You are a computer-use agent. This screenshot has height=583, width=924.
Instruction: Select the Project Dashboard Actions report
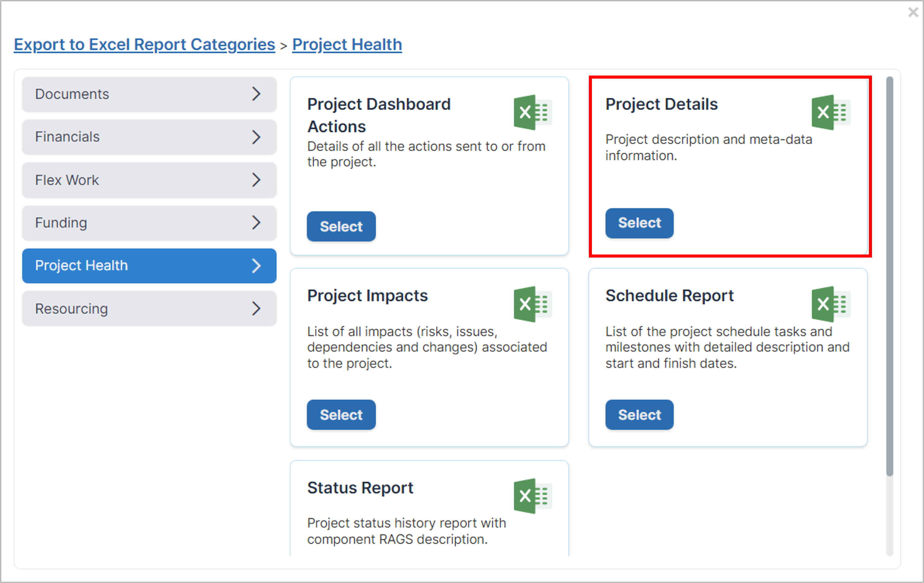[x=341, y=226]
